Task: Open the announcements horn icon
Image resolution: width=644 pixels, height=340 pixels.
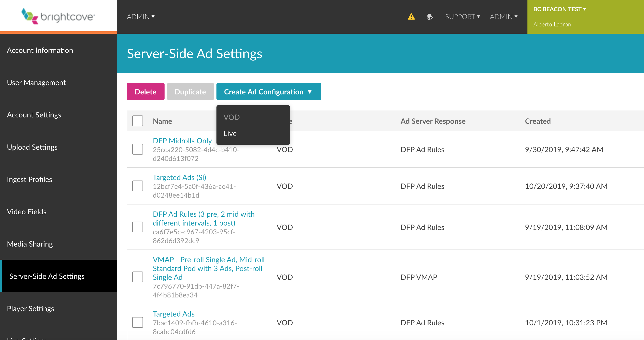Action: point(430,17)
